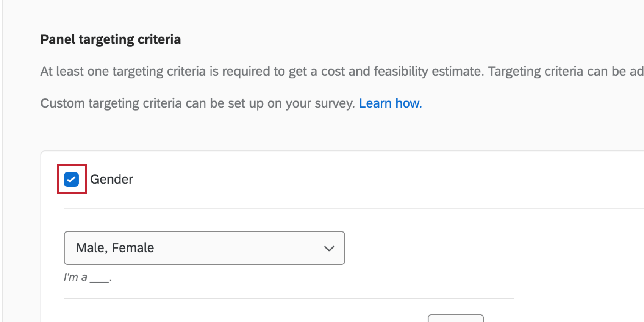Click inside the Male, Female selection field
Viewport: 644px width, 322px height.
click(170, 248)
